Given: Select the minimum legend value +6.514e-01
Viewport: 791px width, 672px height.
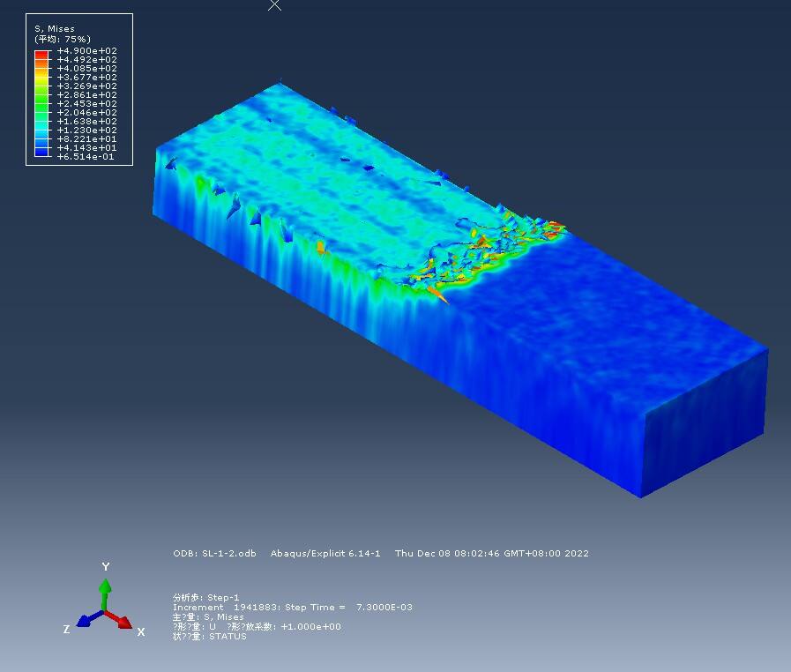Looking at the screenshot, I should click(x=86, y=156).
